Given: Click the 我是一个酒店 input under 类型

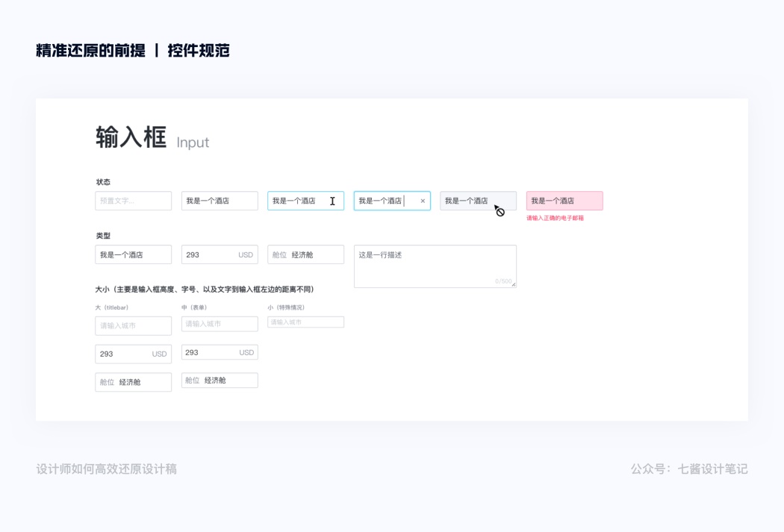Looking at the screenshot, I should click(x=133, y=254).
